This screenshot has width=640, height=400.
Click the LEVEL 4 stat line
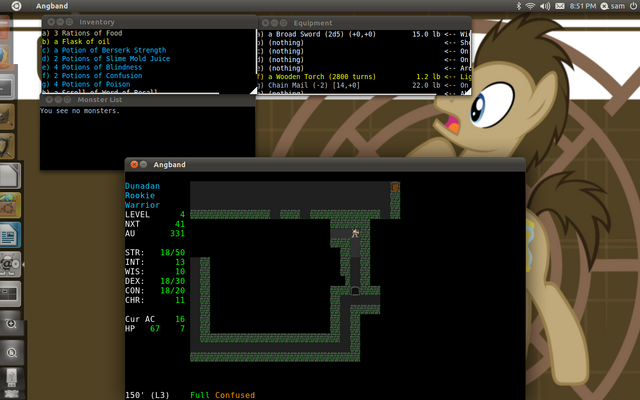[155, 214]
